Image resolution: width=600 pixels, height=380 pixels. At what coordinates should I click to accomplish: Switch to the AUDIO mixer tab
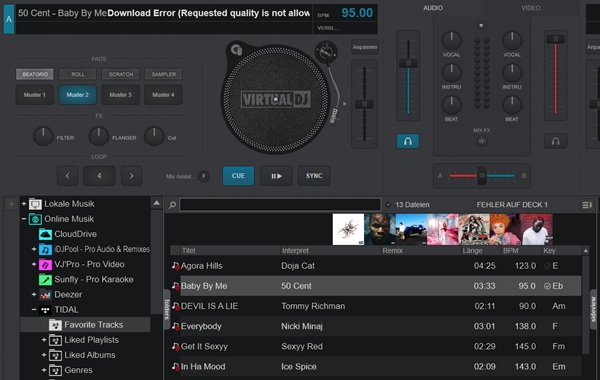pos(433,8)
